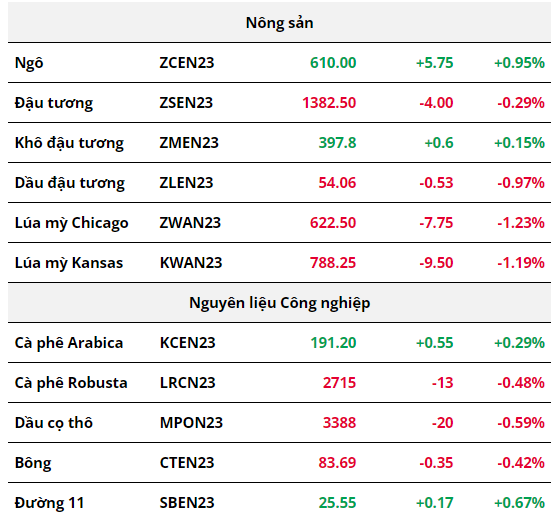
Task: Select the Lúa mỳ Chicago row
Action: click(x=279, y=223)
